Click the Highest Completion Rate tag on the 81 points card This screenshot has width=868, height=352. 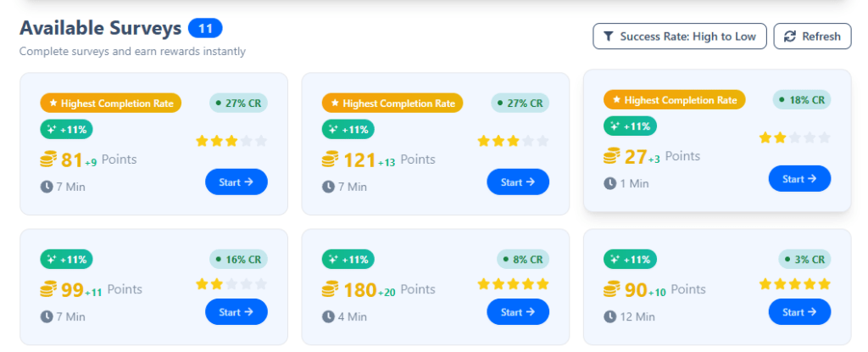pyautogui.click(x=110, y=103)
